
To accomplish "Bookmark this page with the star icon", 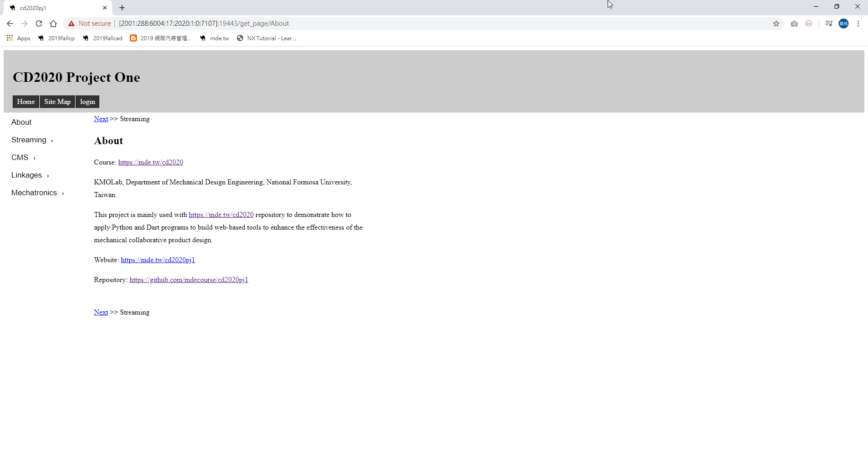I will 776,23.
